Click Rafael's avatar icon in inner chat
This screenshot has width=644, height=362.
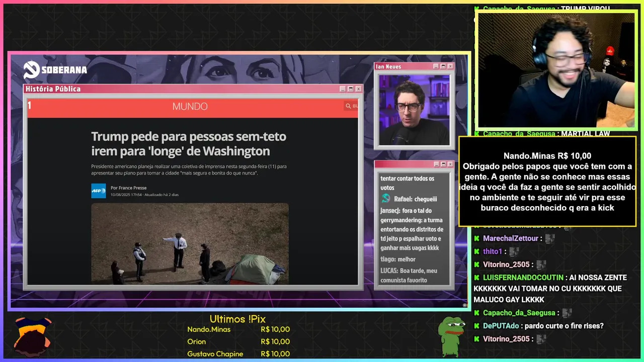(386, 199)
